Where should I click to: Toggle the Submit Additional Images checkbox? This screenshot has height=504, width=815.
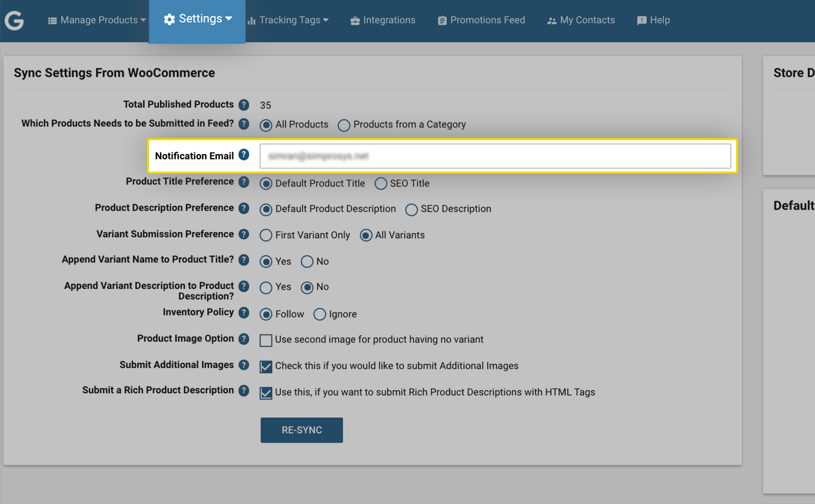point(266,366)
